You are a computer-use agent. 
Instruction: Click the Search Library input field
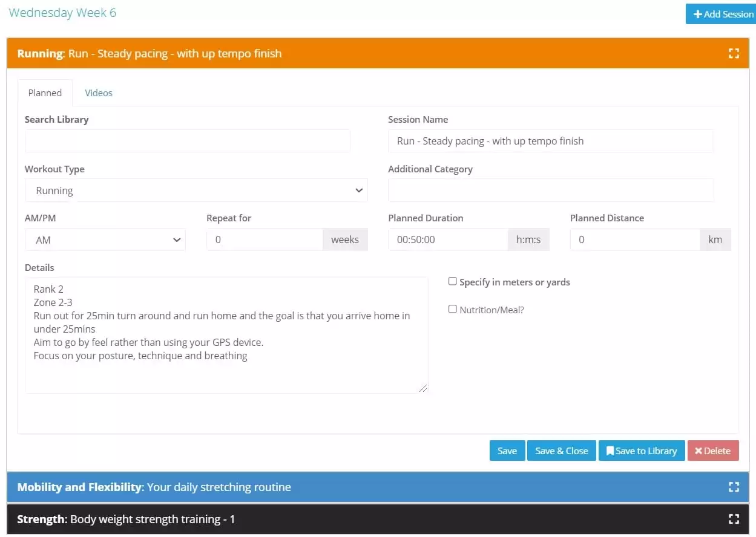pos(188,141)
